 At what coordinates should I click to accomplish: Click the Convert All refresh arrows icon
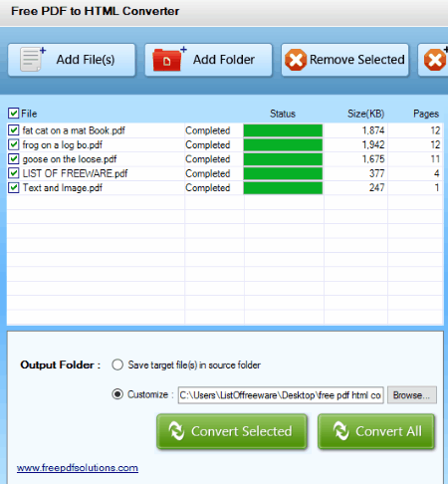[x=340, y=431]
